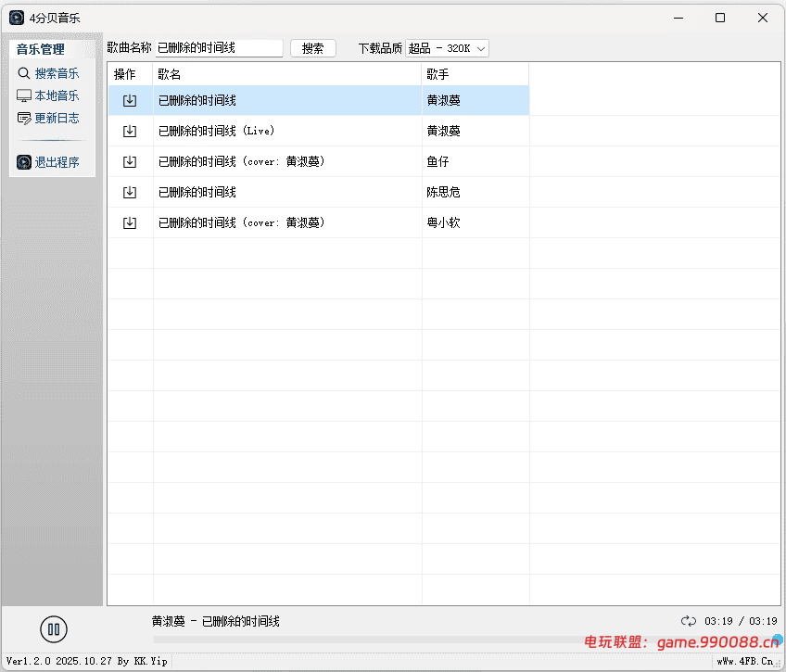Screen dimensions: 786x672
Task: Click the 歌手 column header
Action: pyautogui.click(x=436, y=73)
